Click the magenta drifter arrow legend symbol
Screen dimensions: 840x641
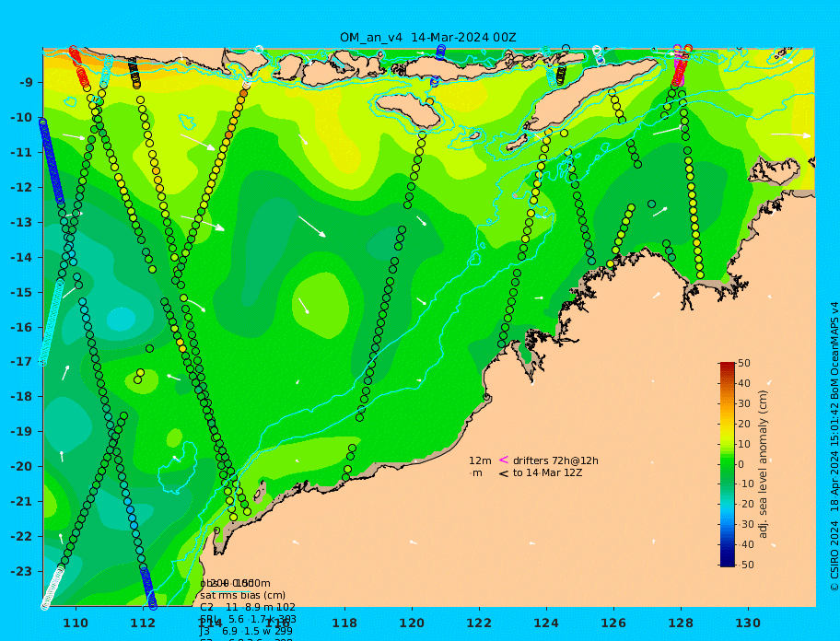(504, 460)
